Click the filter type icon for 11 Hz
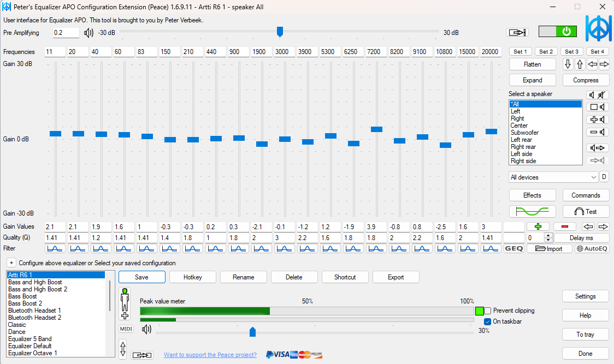 point(55,248)
